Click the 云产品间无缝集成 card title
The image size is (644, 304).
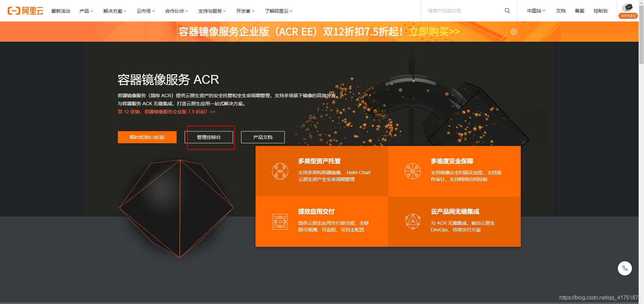pyautogui.click(x=455, y=212)
